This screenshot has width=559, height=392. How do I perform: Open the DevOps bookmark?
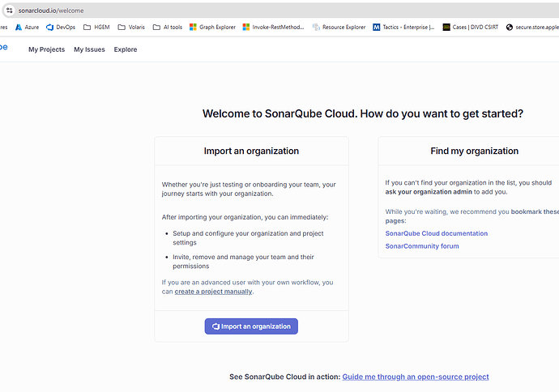tap(61, 27)
